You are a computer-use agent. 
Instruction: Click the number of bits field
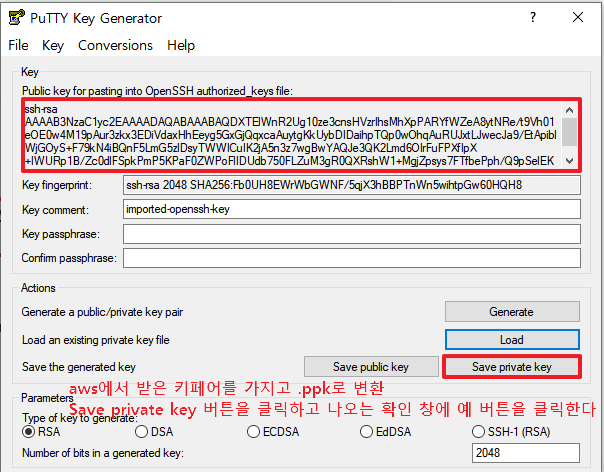click(525, 453)
